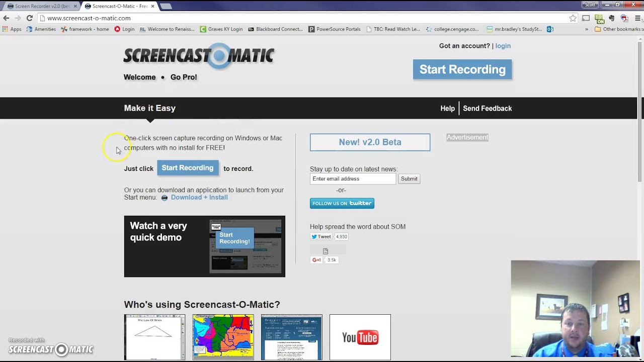Open the Chrome hamburger menu
This screenshot has height=362, width=644.
[x=637, y=18]
